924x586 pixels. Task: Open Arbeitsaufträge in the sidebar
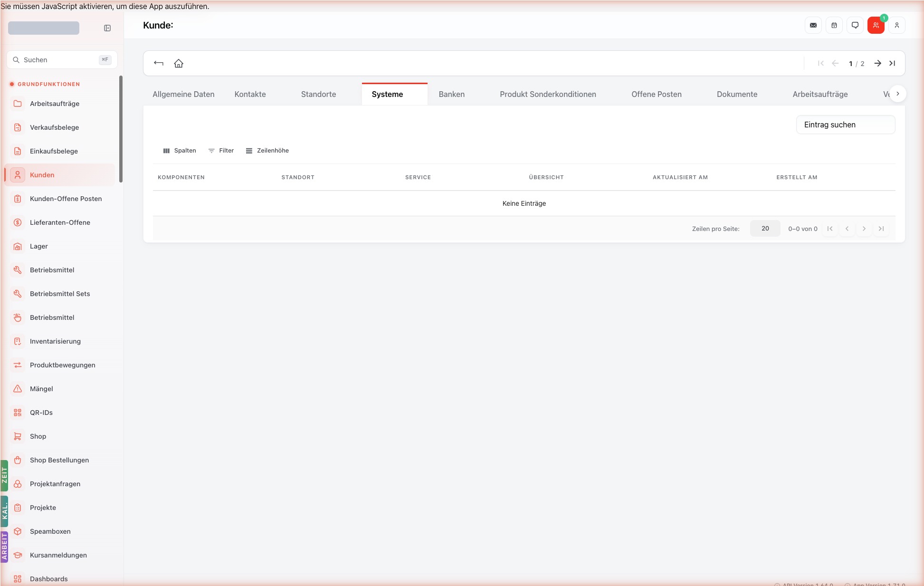click(x=60, y=104)
